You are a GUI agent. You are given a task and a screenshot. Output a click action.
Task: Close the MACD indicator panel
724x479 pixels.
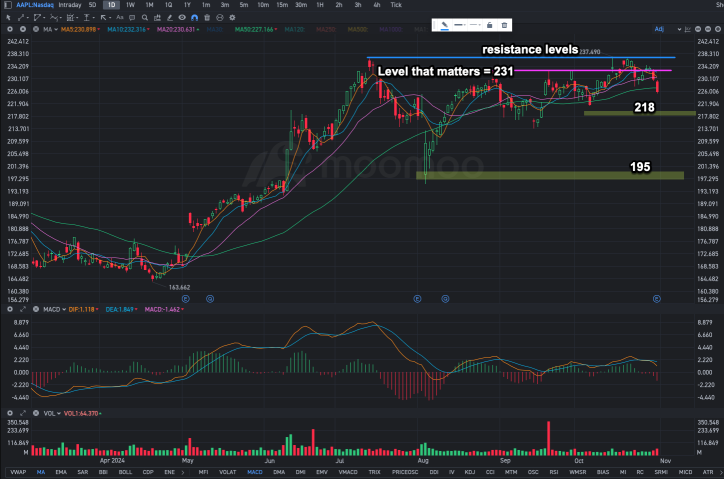(36, 309)
